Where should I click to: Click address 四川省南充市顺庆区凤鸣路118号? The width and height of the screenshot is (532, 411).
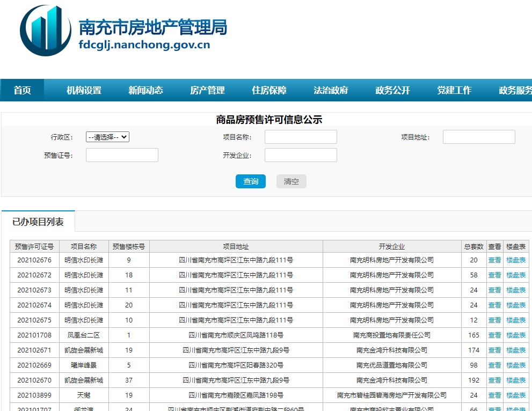click(x=236, y=335)
